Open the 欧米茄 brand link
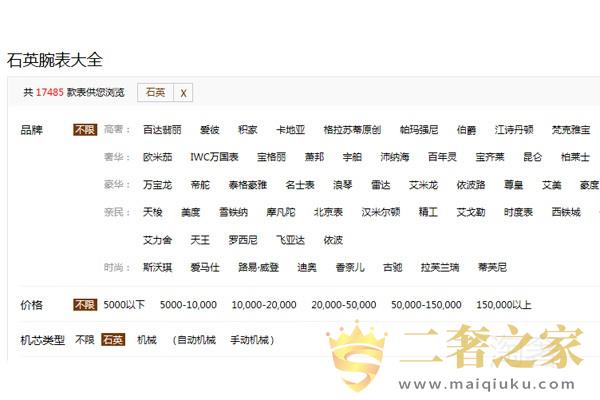This screenshot has height=400, width=600. tap(157, 157)
